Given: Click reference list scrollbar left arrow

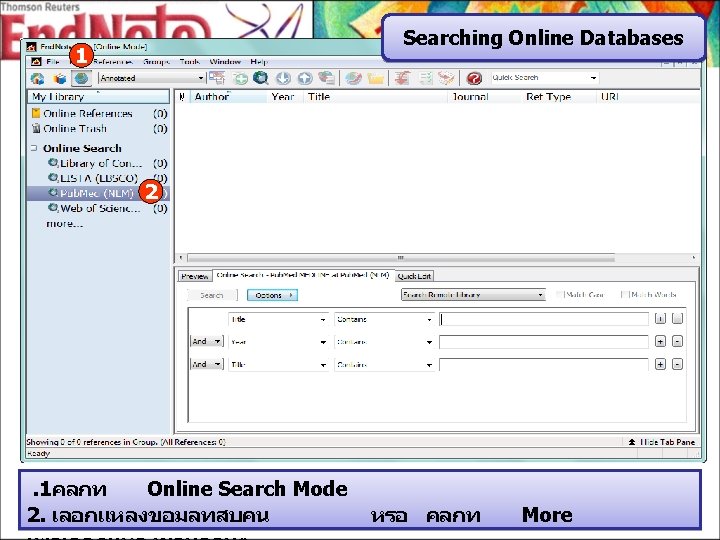Looking at the screenshot, I should click(x=181, y=258).
